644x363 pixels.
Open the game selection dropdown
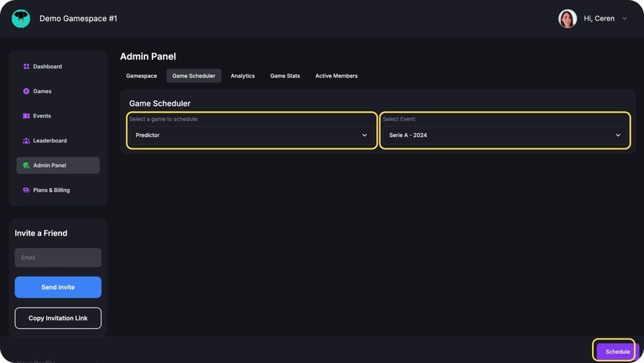click(251, 135)
